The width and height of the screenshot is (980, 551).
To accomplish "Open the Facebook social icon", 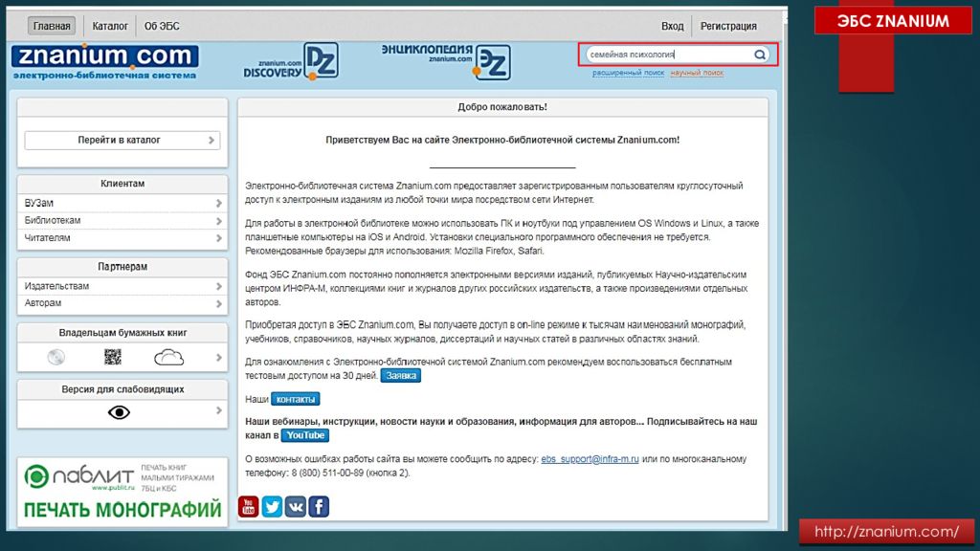I will [319, 507].
